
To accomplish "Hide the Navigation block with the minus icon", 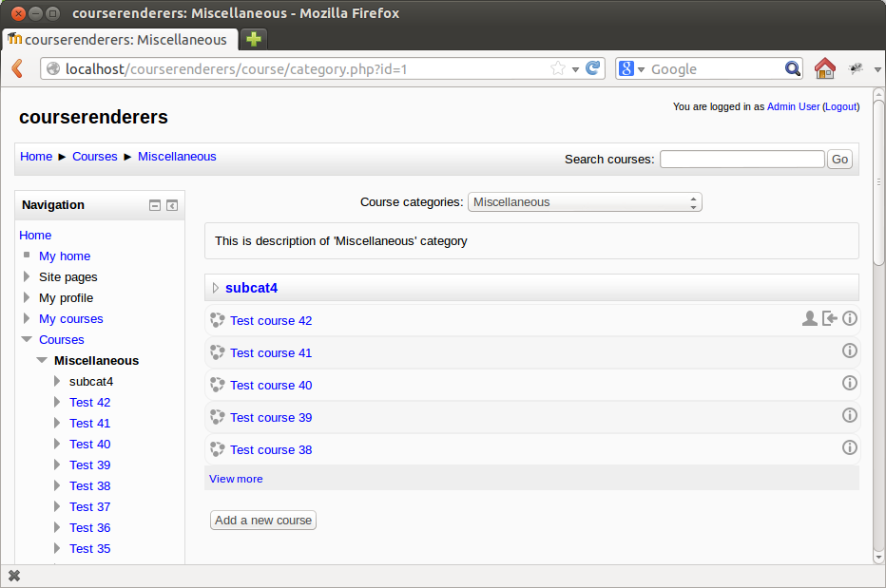I will (x=155, y=205).
